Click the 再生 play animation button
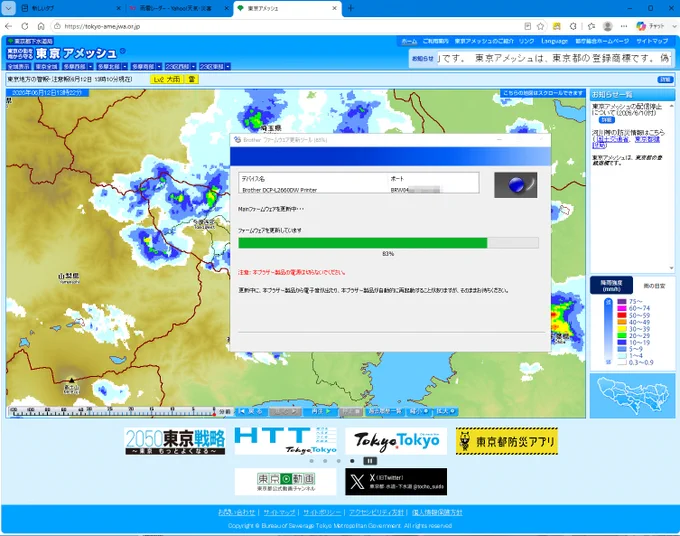 (x=320, y=411)
